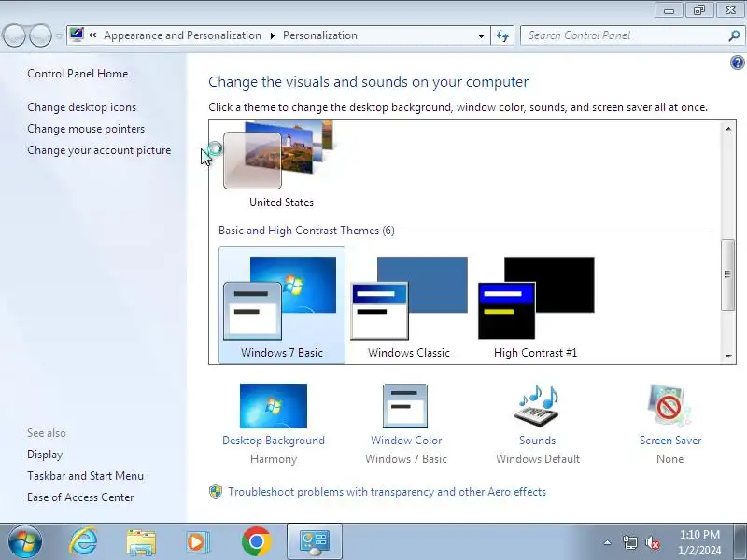Open Windows Explorer folder in taskbar
The width and height of the screenshot is (747, 560).
click(141, 542)
